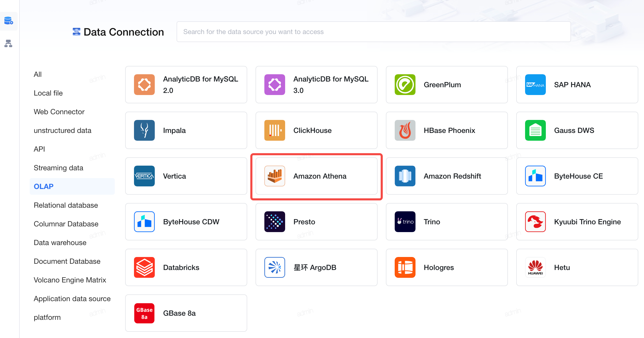
Task: Open the Streaming data category
Action: tap(58, 168)
